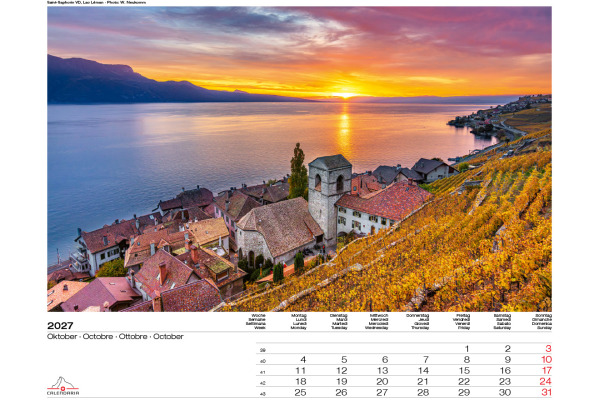Select Friday date 15

[464, 371]
